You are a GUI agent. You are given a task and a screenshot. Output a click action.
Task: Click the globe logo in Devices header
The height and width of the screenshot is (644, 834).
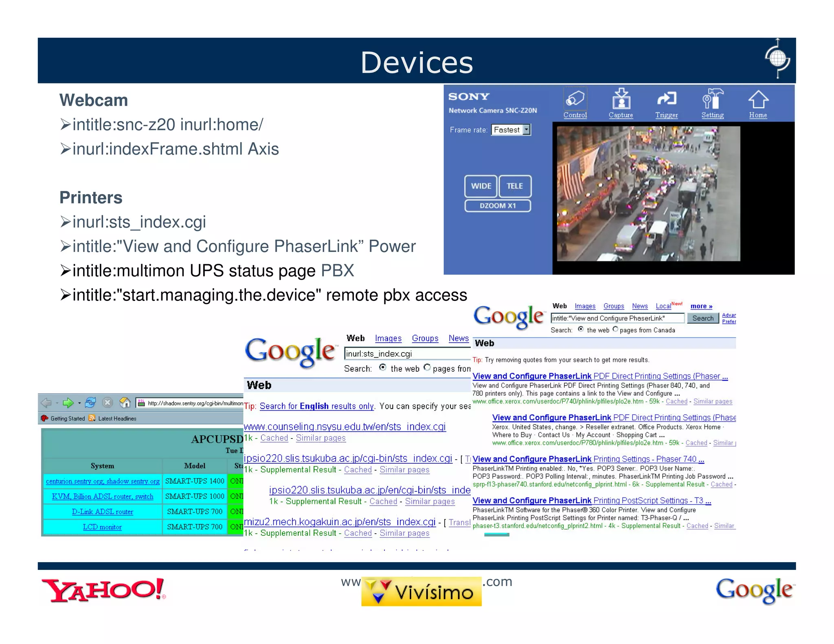click(777, 59)
